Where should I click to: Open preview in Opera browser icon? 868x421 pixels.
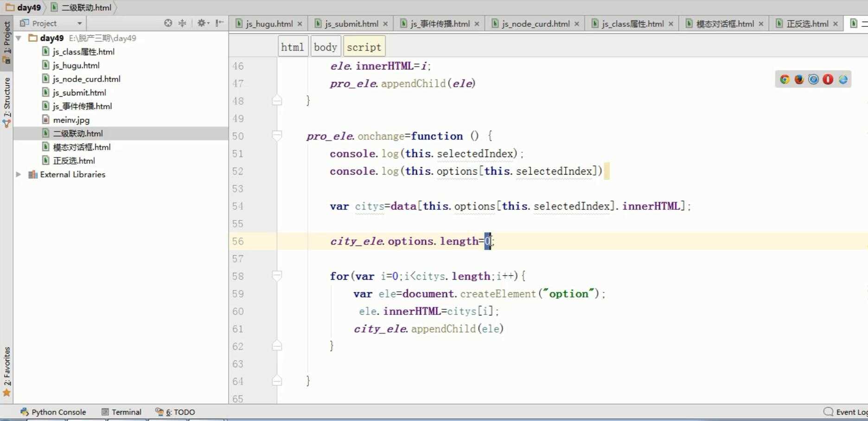point(828,79)
